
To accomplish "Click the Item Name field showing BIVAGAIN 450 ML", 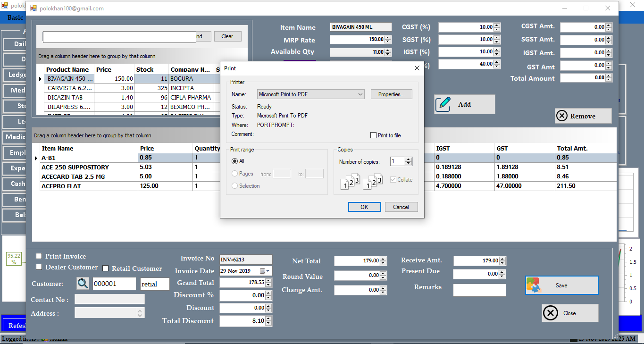I will 360,27.
